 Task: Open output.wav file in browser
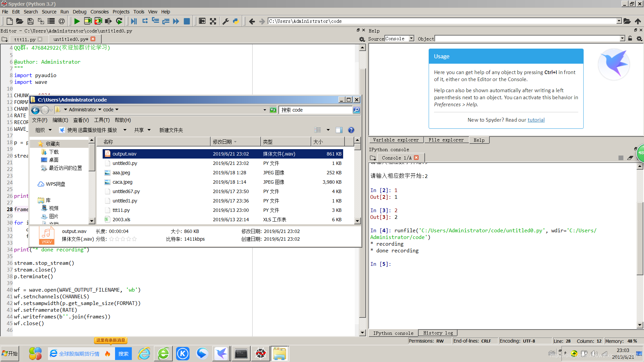click(124, 154)
